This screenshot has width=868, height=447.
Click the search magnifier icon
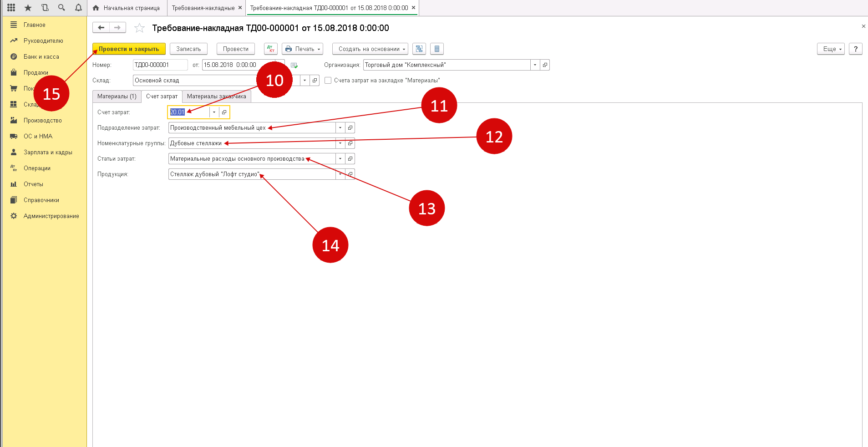pos(61,8)
